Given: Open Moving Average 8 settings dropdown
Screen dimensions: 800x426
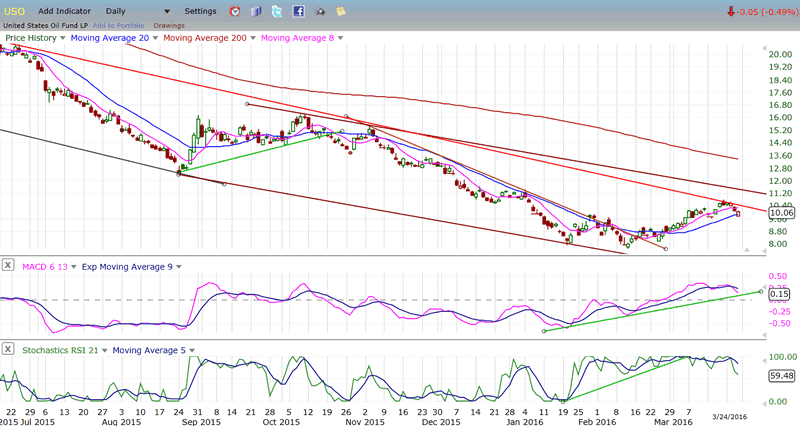Looking at the screenshot, I should point(341,38).
